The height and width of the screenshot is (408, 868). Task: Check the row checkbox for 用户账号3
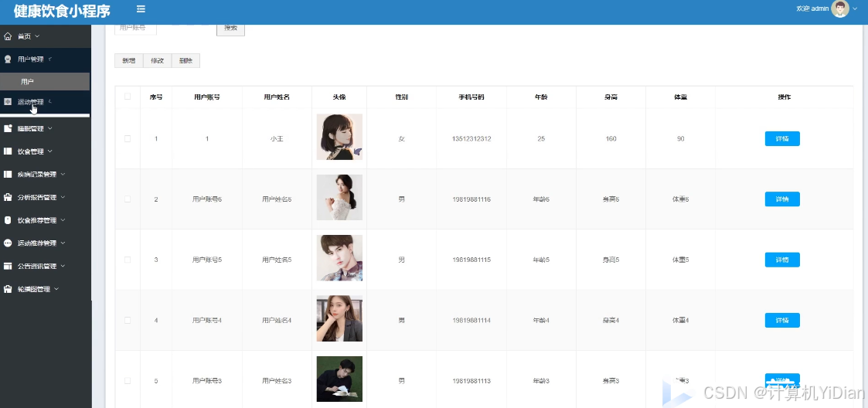pos(128,381)
